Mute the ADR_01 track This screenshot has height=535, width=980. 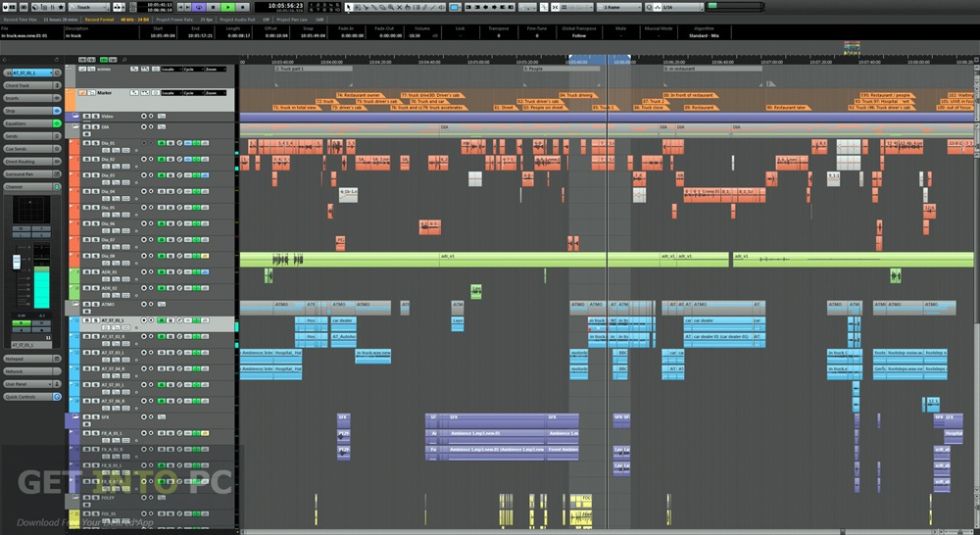[x=86, y=271]
